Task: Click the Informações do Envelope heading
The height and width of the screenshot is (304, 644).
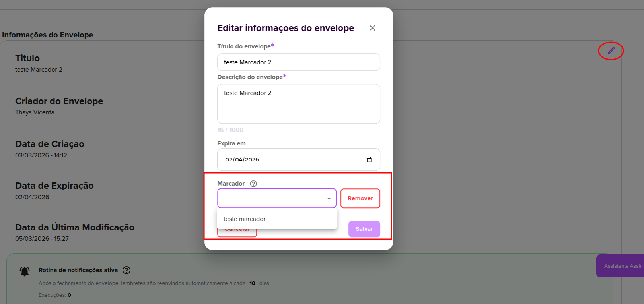Action: coord(47,35)
